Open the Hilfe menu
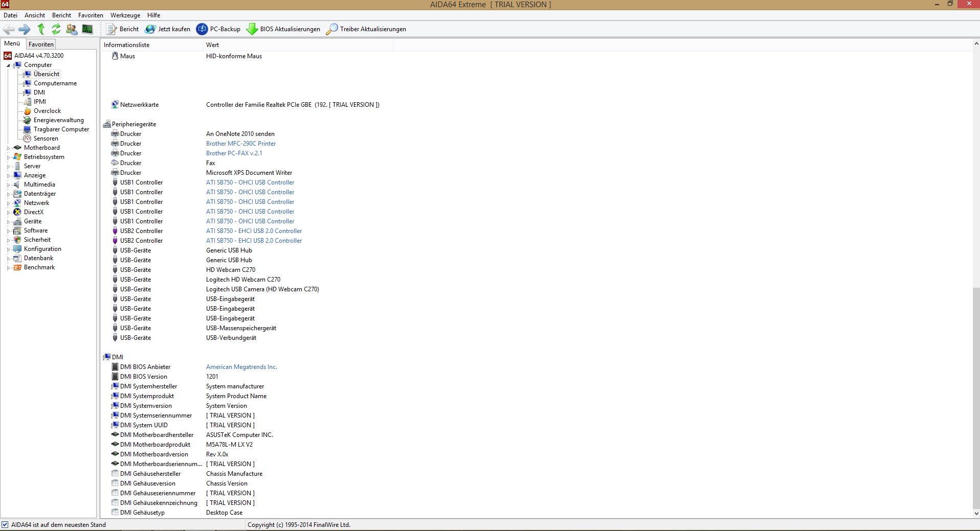Viewport: 980px width, 531px height. coord(153,15)
